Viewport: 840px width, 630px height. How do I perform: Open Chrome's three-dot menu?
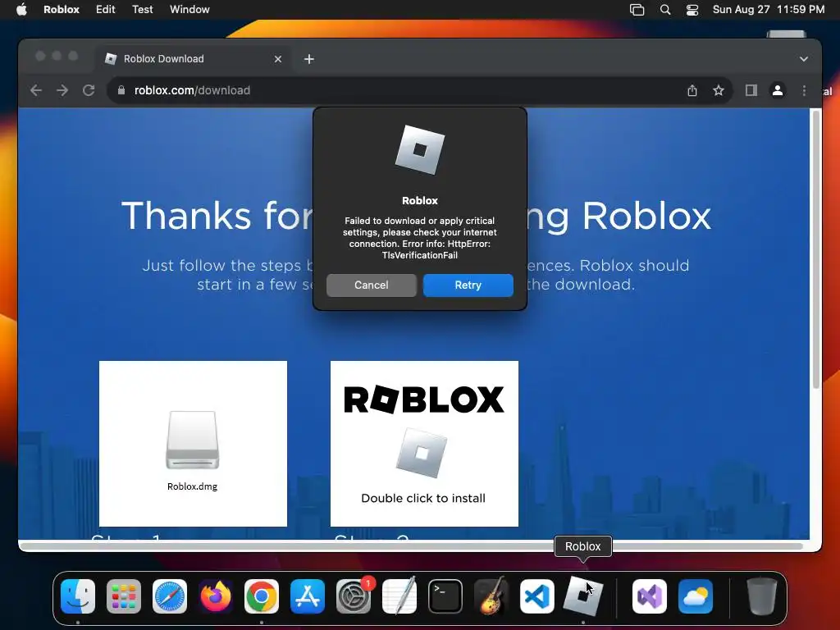click(804, 90)
